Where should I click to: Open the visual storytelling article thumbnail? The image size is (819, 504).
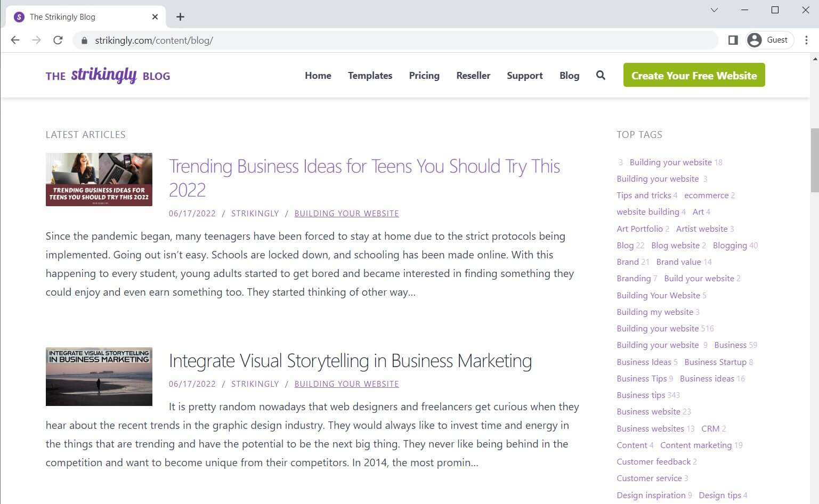(99, 376)
